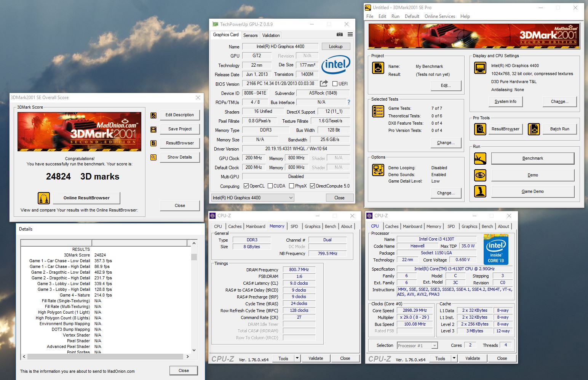588x380 pixels.
Task: Click Edit Description icon in score window
Action: coord(153,115)
